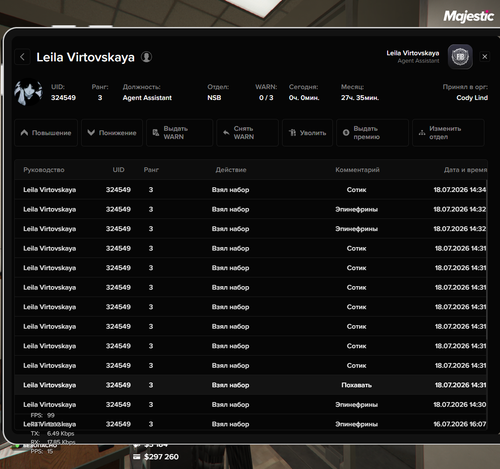Click the Снять WARN button
The width and height of the screenshot is (500, 469).
pyautogui.click(x=247, y=133)
